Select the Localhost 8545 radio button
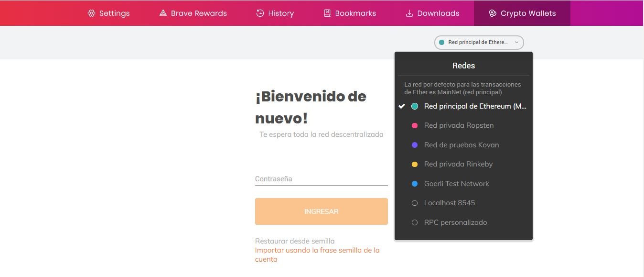The height and width of the screenshot is (277, 644). coord(415,203)
